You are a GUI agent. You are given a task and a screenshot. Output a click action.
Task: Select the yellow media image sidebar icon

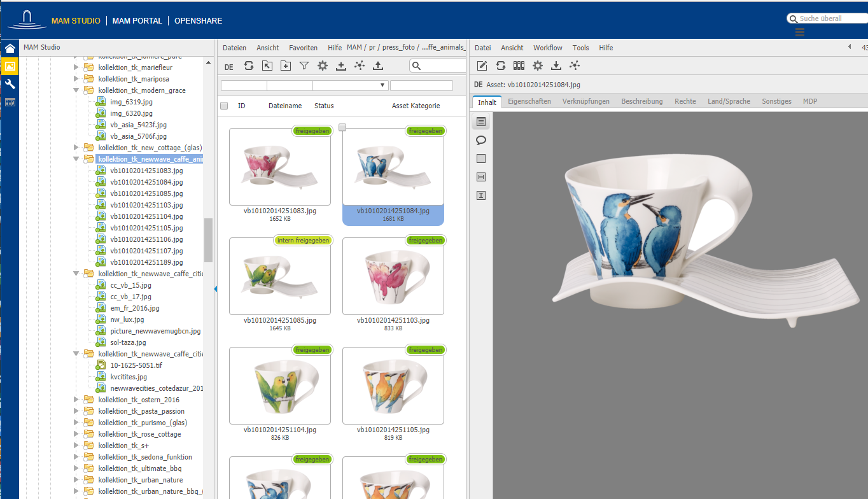(10, 66)
